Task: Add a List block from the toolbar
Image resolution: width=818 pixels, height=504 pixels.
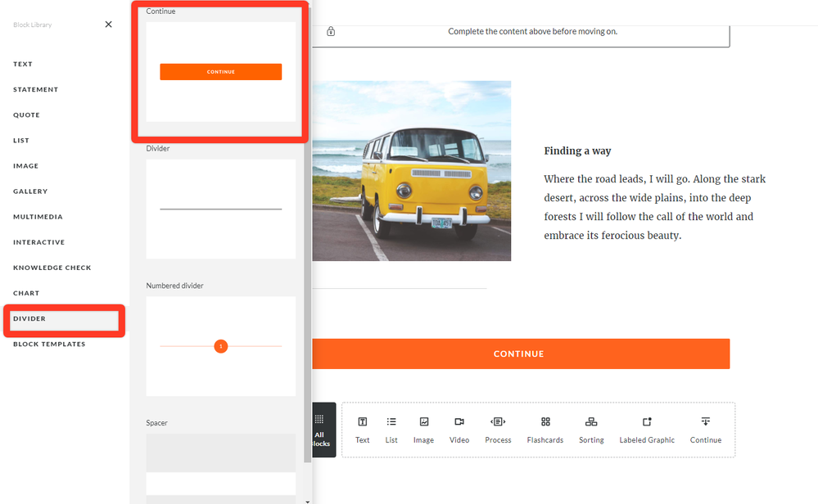Action: (x=391, y=430)
